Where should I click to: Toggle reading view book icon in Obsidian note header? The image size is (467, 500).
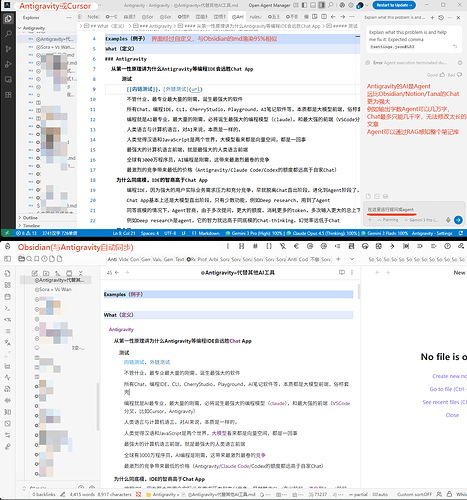point(342,272)
